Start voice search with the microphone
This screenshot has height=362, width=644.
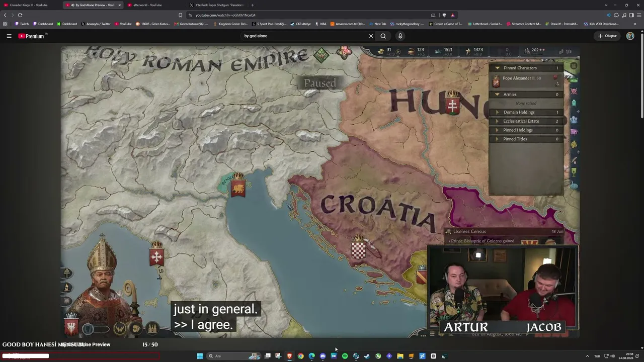pos(400,36)
